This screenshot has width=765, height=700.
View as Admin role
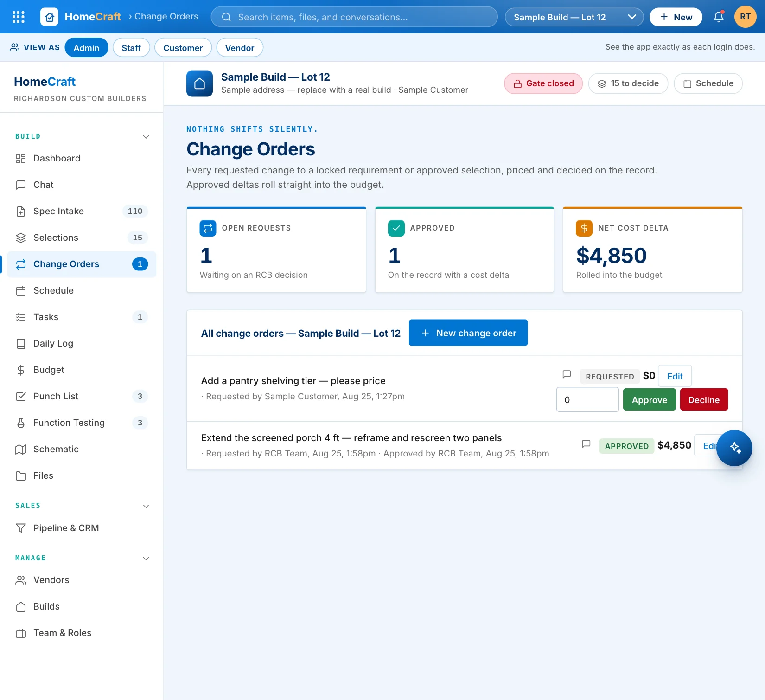(x=86, y=48)
